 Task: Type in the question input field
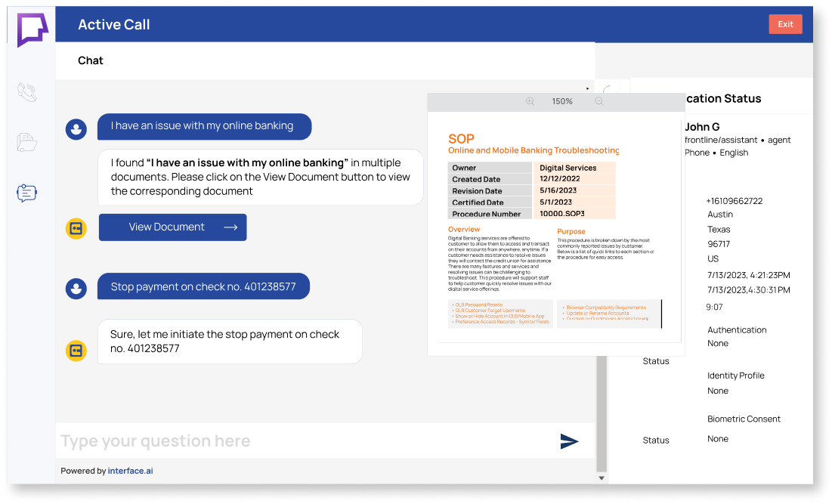tap(302, 441)
